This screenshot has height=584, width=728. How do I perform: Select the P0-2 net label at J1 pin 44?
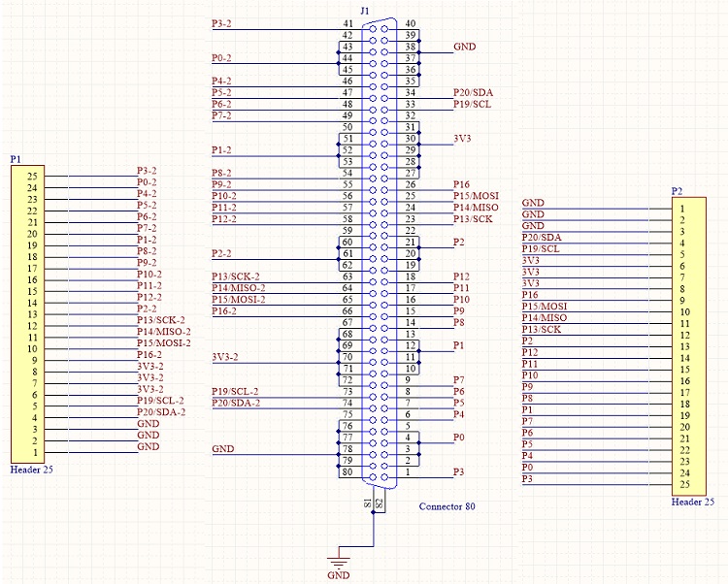[x=221, y=58]
